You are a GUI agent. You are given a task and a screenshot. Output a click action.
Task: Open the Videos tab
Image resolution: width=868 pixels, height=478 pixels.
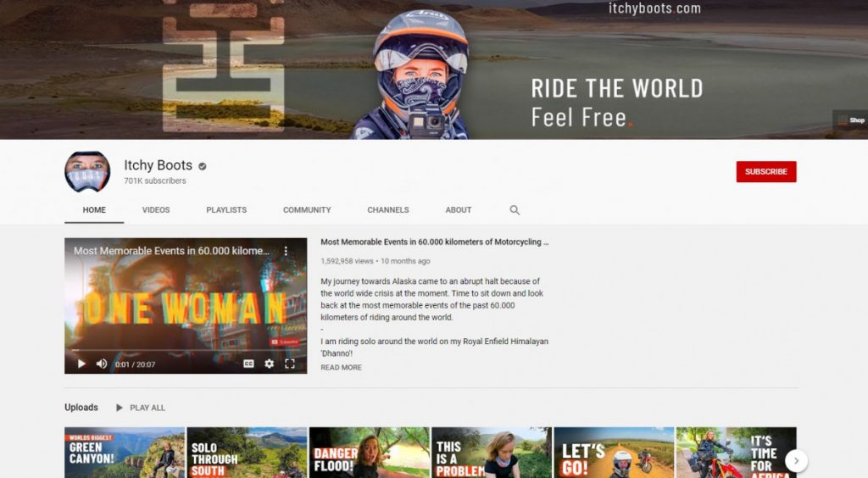[x=156, y=209]
